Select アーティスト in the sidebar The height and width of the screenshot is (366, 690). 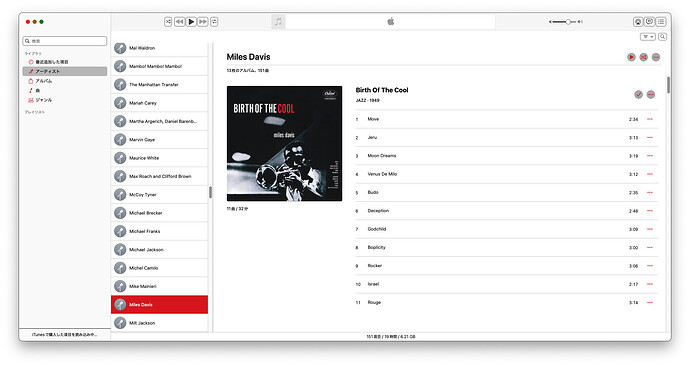[x=65, y=71]
